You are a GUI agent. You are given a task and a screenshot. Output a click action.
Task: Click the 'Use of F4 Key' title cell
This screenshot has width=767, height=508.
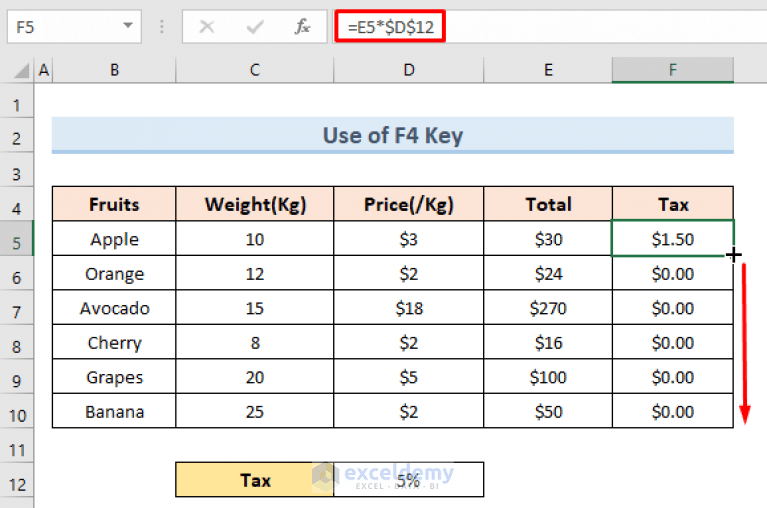[393, 135]
